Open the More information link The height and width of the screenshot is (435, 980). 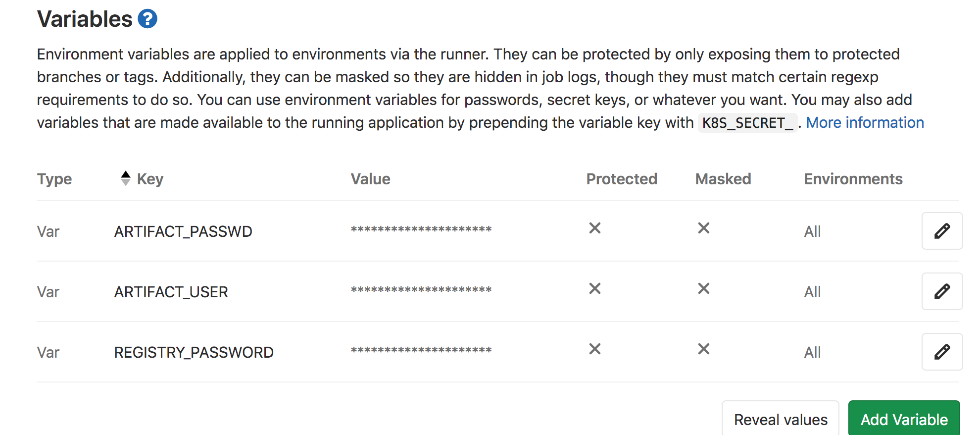tap(865, 122)
